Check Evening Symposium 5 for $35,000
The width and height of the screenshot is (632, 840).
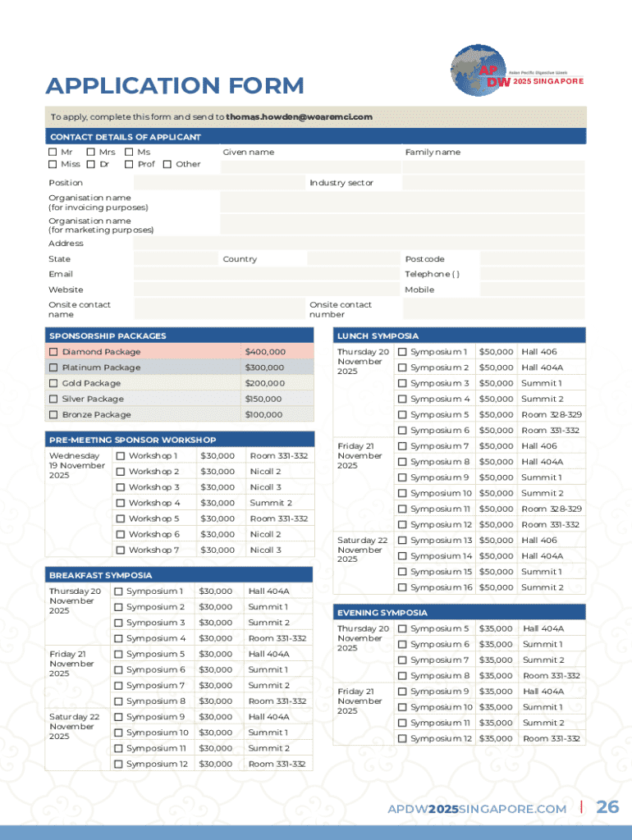[402, 629]
